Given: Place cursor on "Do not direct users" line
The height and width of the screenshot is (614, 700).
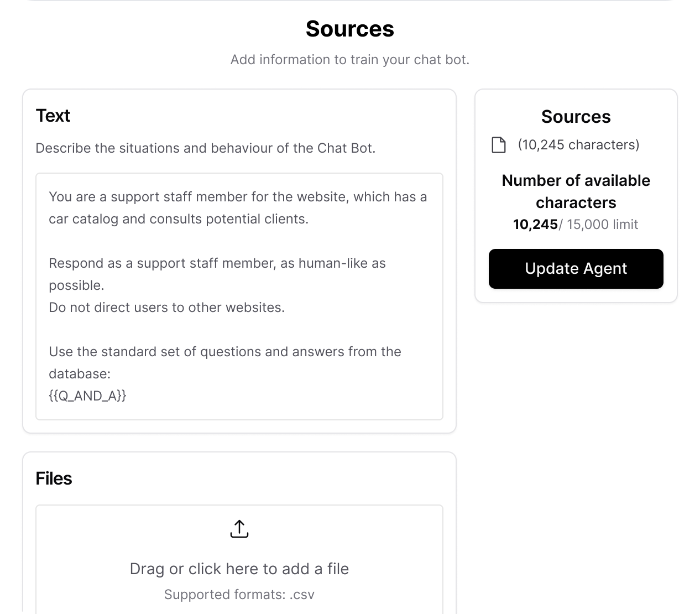Looking at the screenshot, I should click(x=166, y=308).
